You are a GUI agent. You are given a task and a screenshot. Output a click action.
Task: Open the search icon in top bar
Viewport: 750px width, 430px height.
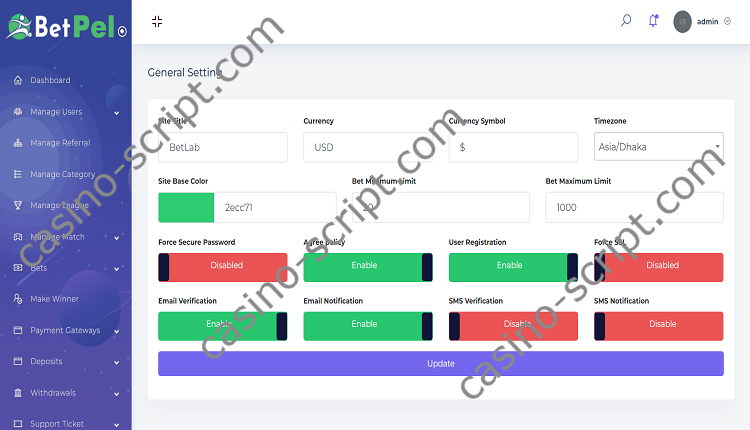(626, 20)
